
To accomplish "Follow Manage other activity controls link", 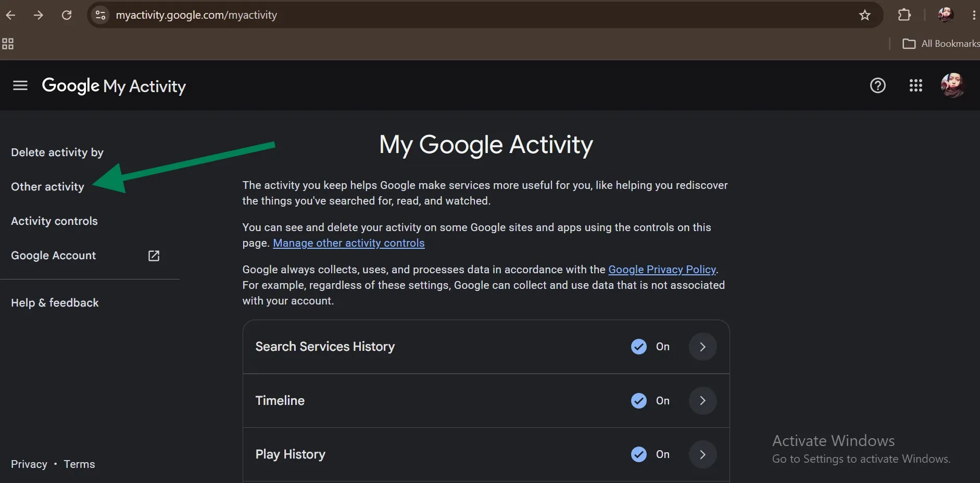I will coord(349,243).
